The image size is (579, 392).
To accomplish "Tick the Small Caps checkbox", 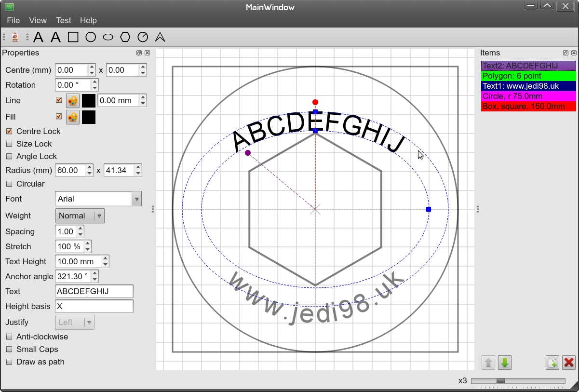I will [9, 349].
